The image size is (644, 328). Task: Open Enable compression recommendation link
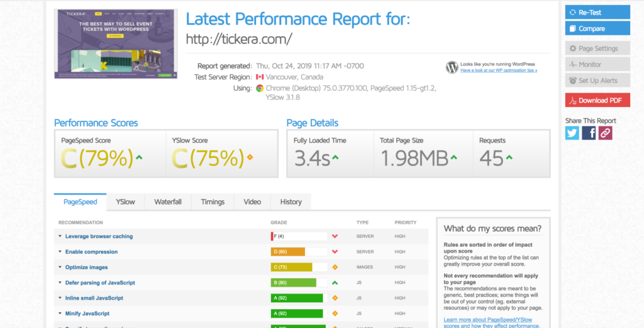point(91,252)
